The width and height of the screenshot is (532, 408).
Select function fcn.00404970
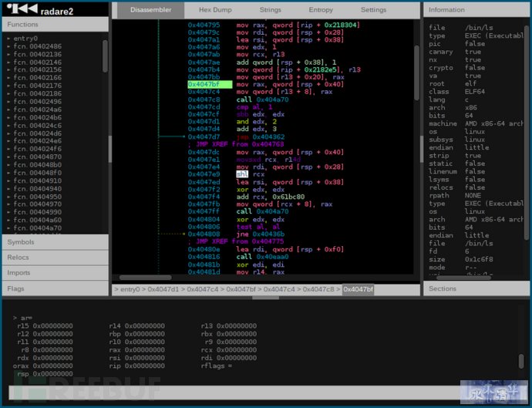pyautogui.click(x=37, y=204)
